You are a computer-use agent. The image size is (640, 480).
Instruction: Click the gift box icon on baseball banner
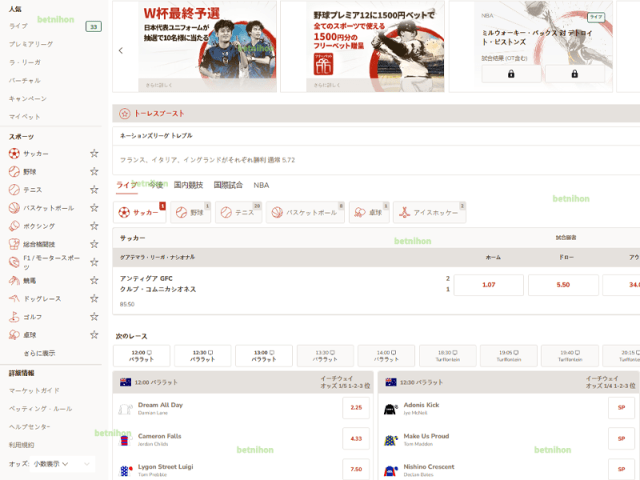323,64
